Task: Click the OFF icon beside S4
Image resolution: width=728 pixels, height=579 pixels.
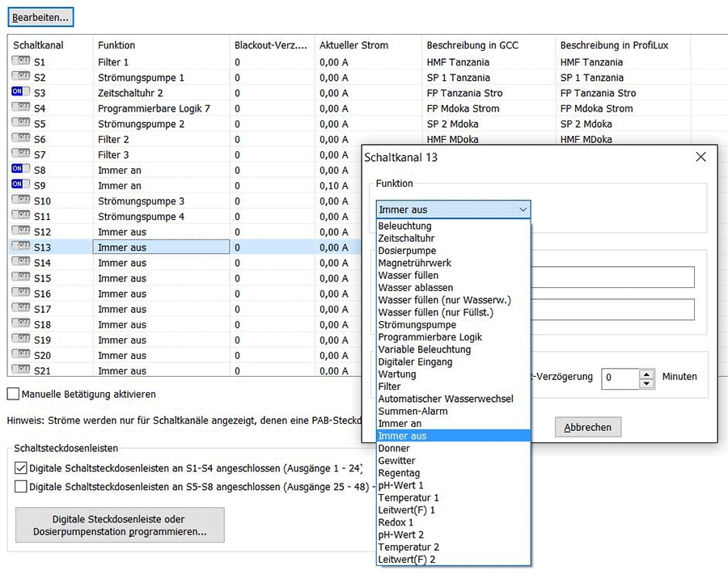Action: pos(20,108)
